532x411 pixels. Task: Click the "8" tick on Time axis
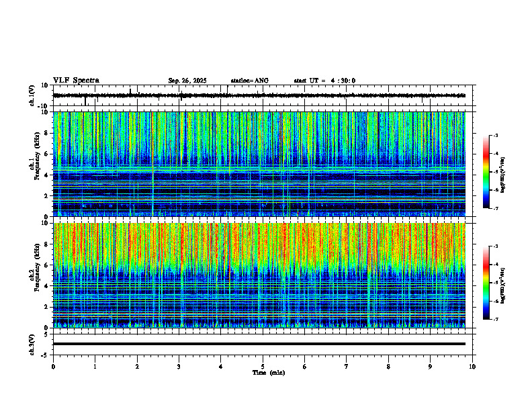(x=388, y=367)
